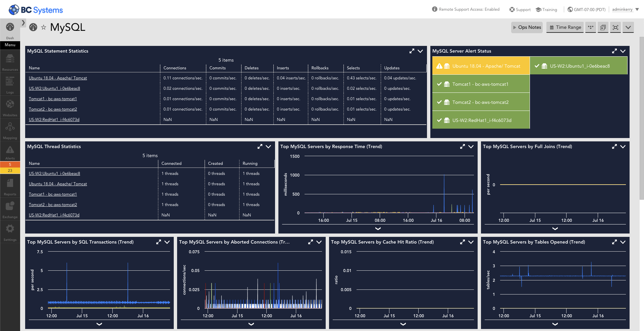644x331 pixels.
Task: Open Ubuntu 18.04 - Apache/ Tomcat in Statement Statistics
Action: 58,78
